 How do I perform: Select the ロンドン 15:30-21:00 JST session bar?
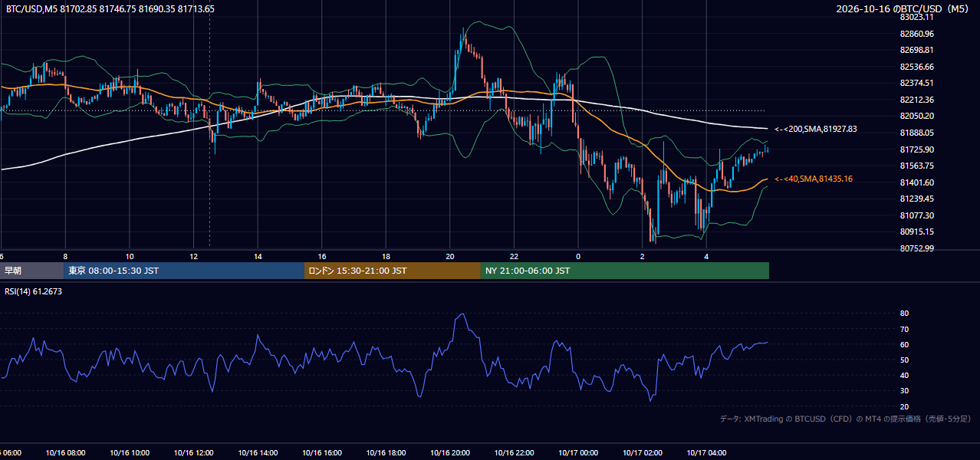393,271
